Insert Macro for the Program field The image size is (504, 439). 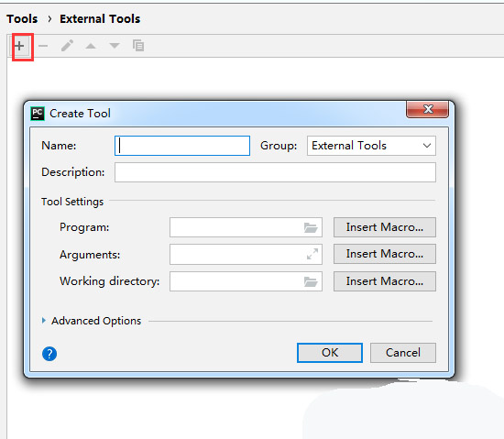point(385,227)
